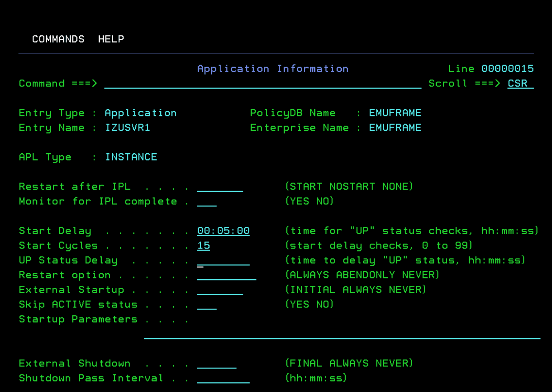Open the HELP menu
This screenshot has height=392, width=552.
tap(111, 39)
